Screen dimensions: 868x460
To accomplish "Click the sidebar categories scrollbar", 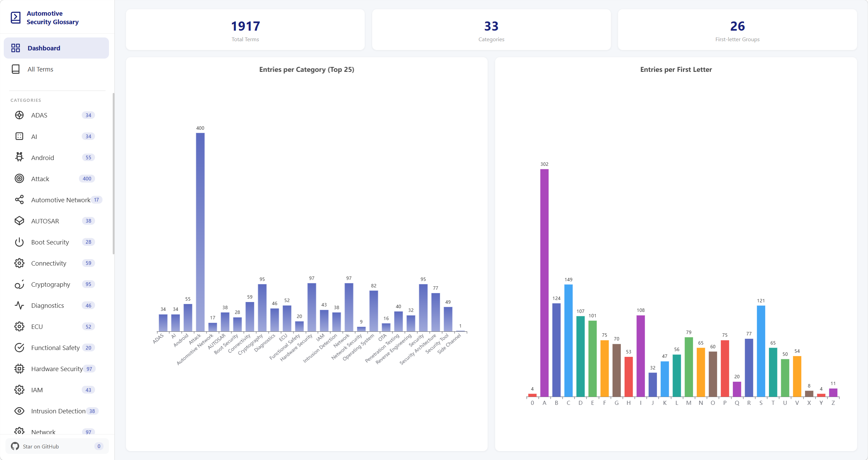I will pos(113,174).
